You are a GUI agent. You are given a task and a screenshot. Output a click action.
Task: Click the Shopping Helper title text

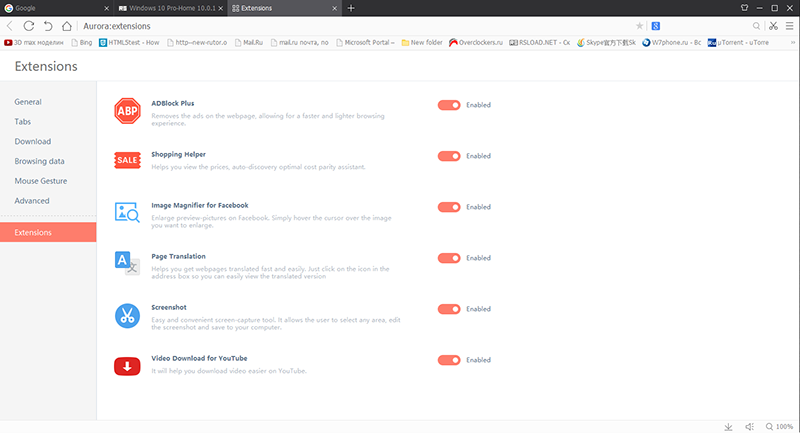179,154
